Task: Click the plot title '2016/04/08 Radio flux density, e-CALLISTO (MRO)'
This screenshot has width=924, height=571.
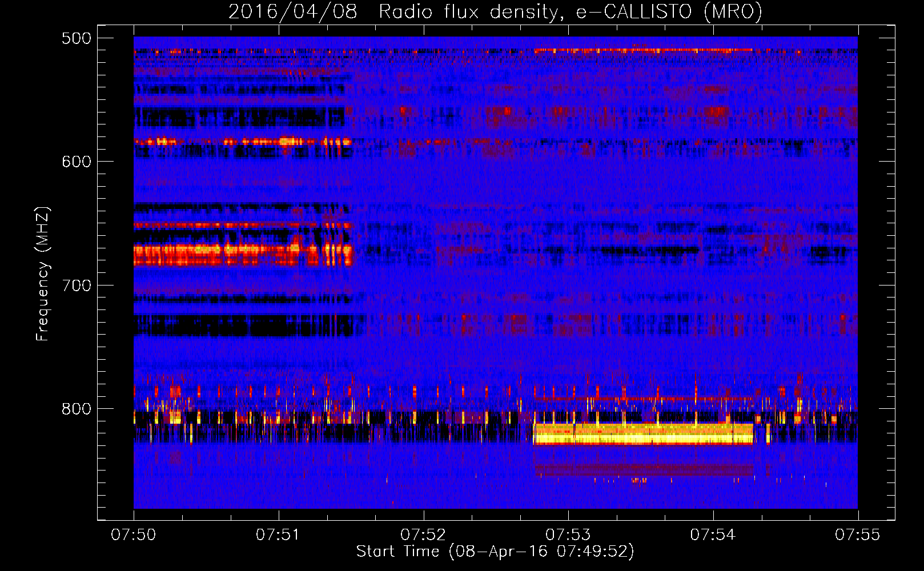Action: pos(495,11)
